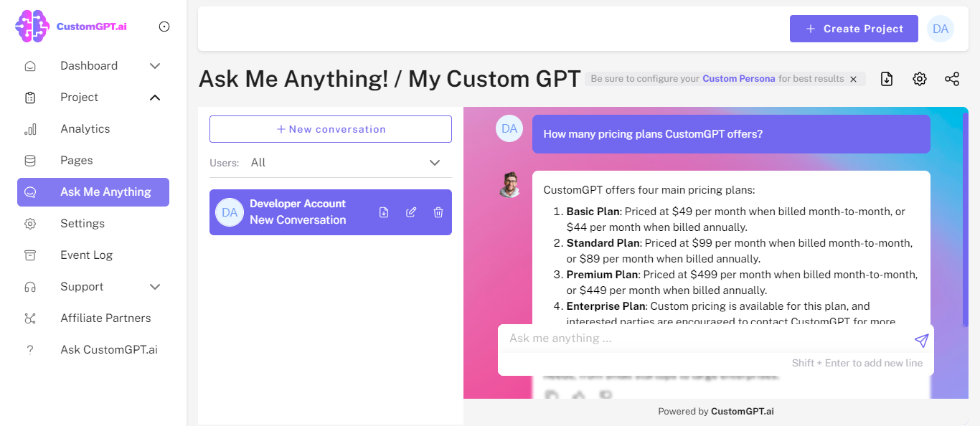Rename New Conversation with the pencil icon
The height and width of the screenshot is (426, 980).
coord(411,212)
